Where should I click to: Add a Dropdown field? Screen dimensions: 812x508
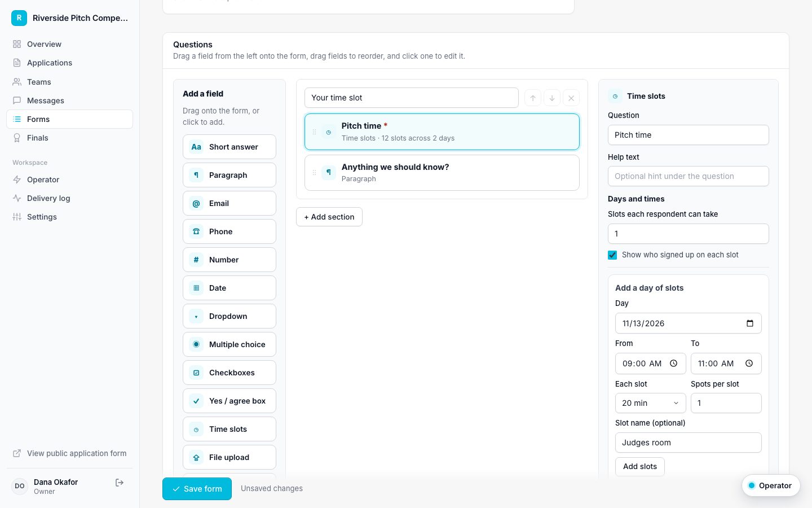230,316
